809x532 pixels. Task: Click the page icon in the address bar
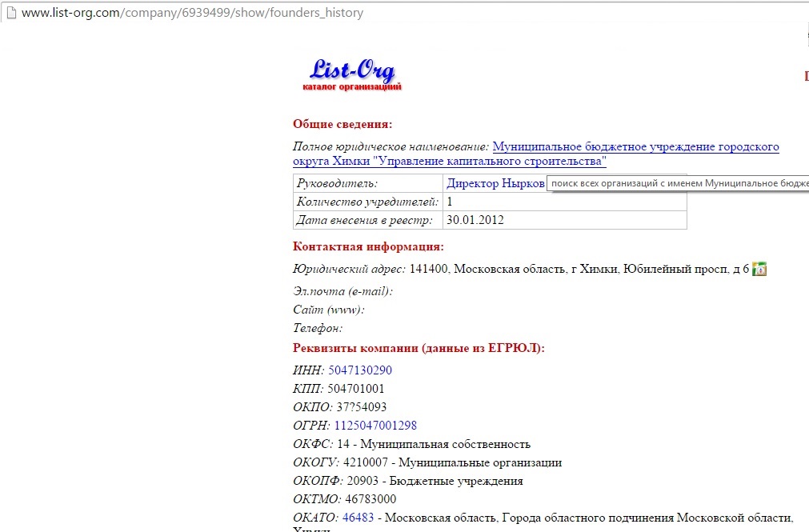coord(11,12)
